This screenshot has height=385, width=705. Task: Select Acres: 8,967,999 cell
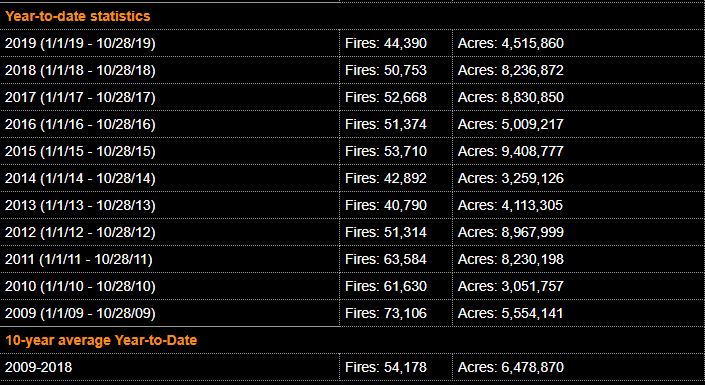(511, 232)
